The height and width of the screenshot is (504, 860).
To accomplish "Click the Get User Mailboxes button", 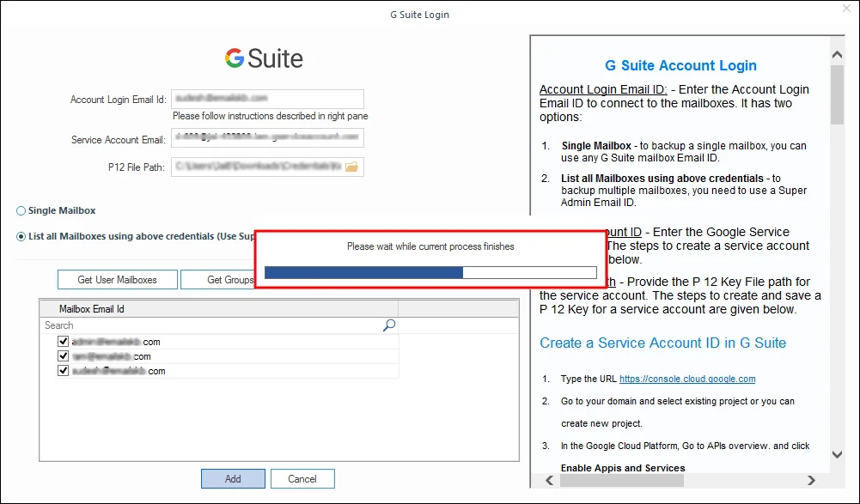I will 118,280.
